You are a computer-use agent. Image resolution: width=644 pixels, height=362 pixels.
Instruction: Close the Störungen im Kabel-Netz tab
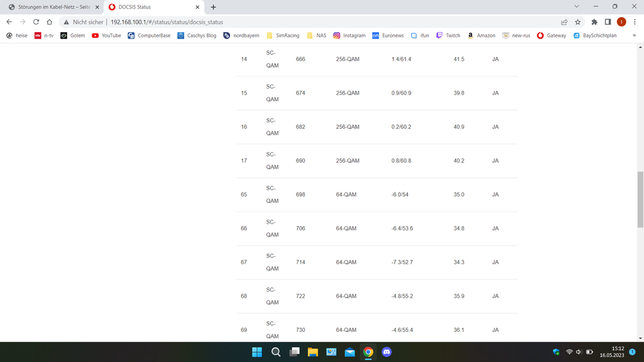click(x=97, y=7)
